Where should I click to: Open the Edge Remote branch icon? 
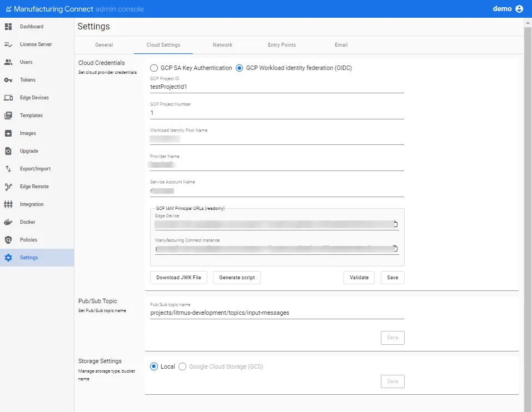8,187
